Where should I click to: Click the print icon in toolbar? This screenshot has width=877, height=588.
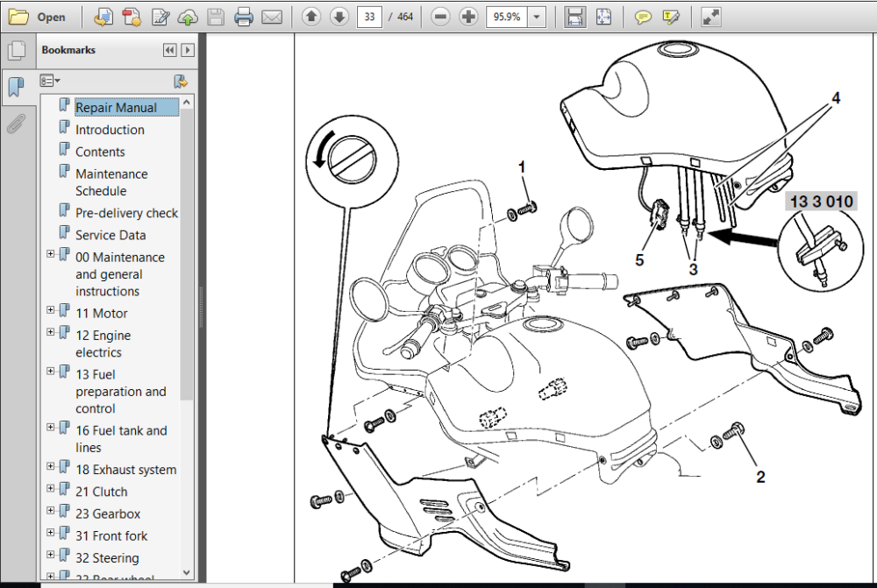click(243, 17)
